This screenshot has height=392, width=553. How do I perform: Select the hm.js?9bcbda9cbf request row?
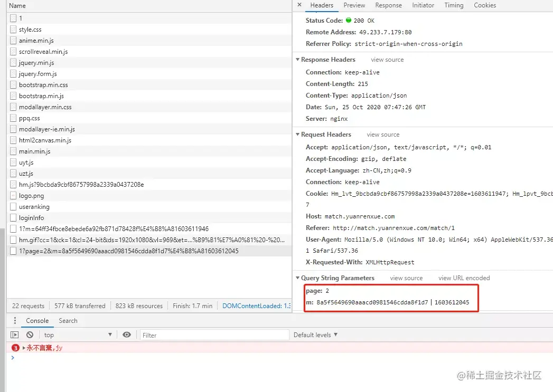[x=149, y=185]
